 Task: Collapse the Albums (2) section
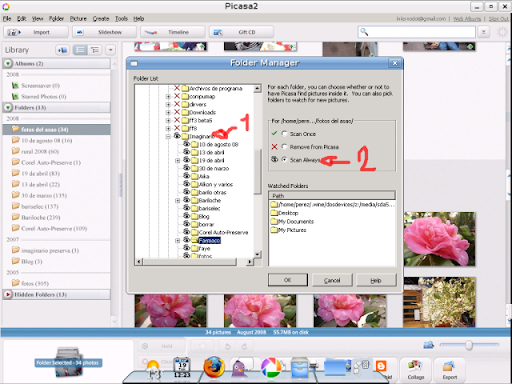click(8, 63)
